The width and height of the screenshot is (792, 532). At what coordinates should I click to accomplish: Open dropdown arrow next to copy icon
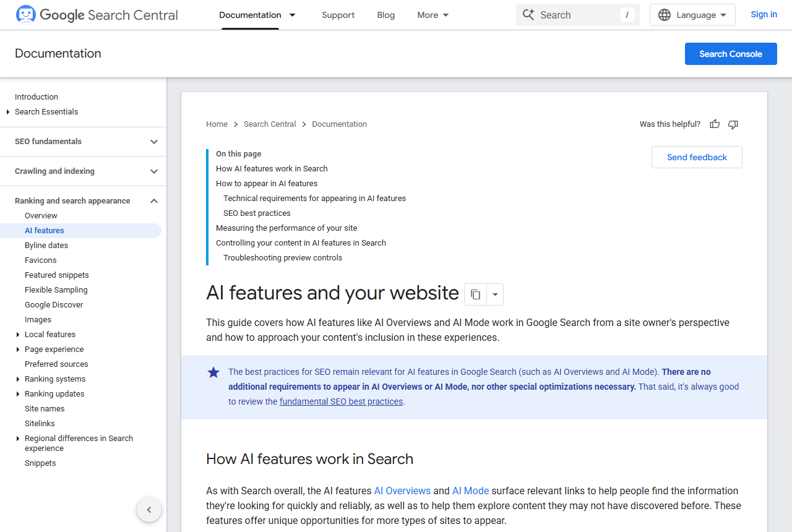[495, 294]
